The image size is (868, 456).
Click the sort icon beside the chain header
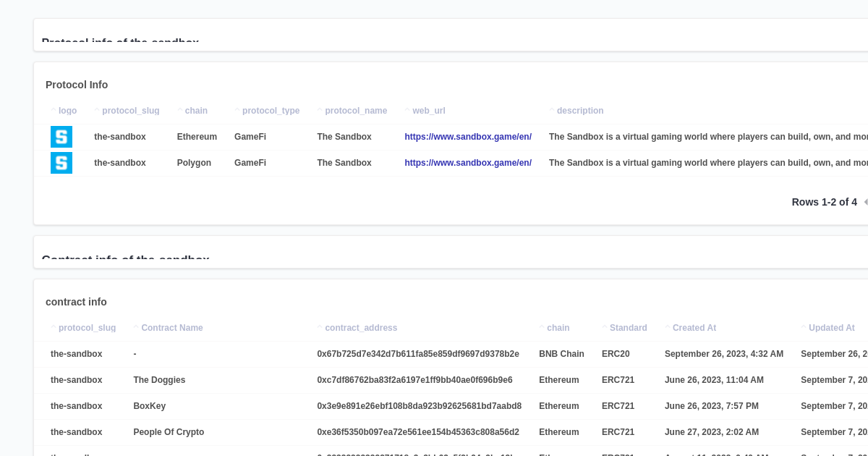pos(179,109)
